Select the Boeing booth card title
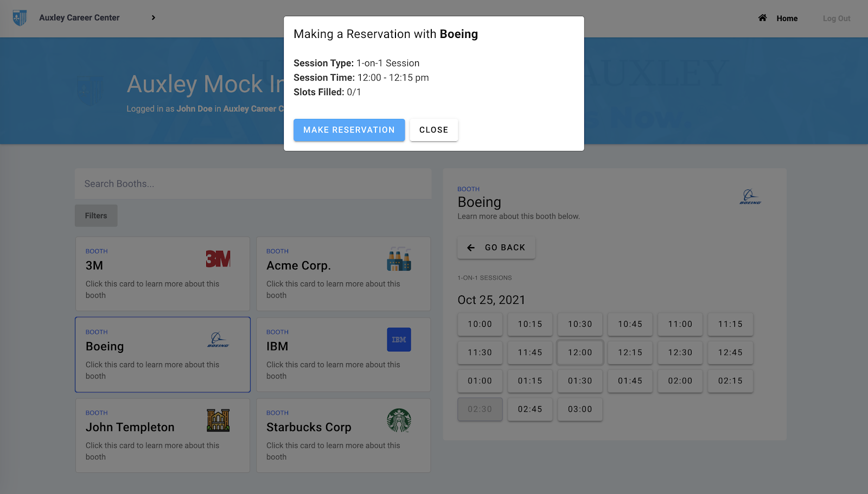The width and height of the screenshot is (868, 494). pos(105,346)
